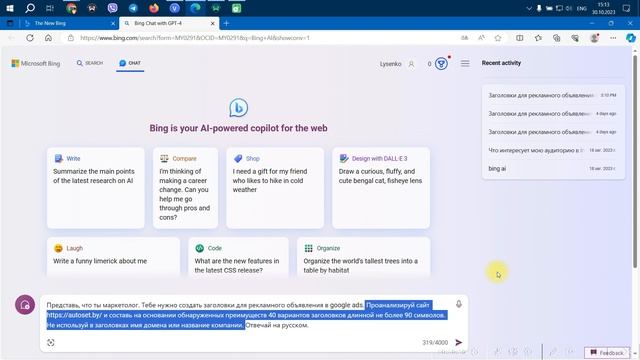Open the Lysenko account menu
Screen dimensions: 640x360
pyautogui.click(x=397, y=64)
